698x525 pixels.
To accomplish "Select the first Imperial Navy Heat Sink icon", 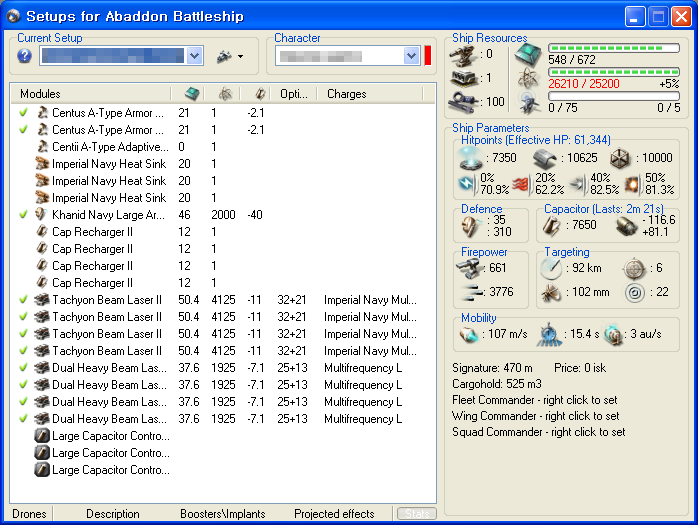I will [x=42, y=164].
